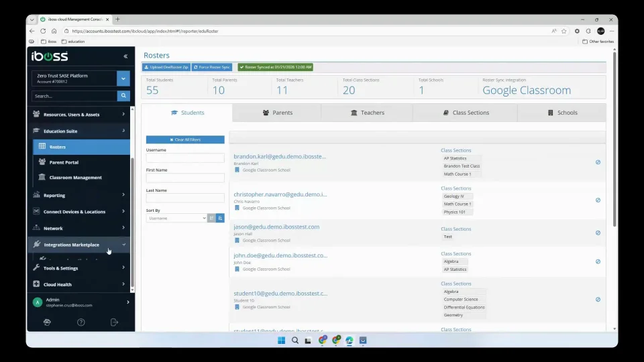Image resolution: width=644 pixels, height=362 pixels.
Task: Expand the Cloud Health menu
Action: pyautogui.click(x=80, y=284)
